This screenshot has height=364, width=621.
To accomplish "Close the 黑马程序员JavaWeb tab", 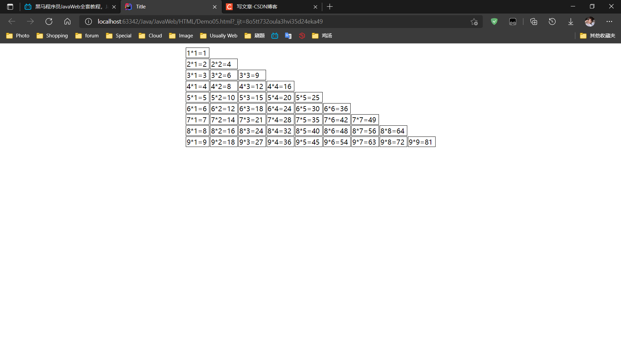I will point(114,7).
